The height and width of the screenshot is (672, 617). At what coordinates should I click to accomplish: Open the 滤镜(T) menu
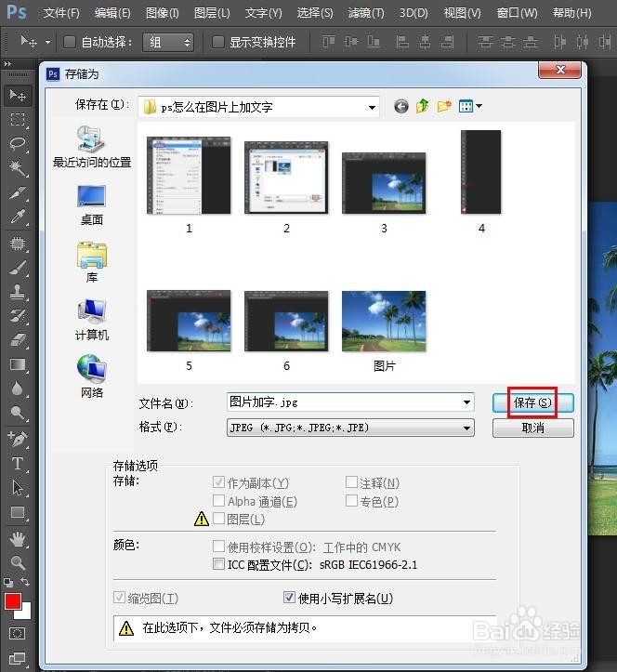tap(366, 13)
